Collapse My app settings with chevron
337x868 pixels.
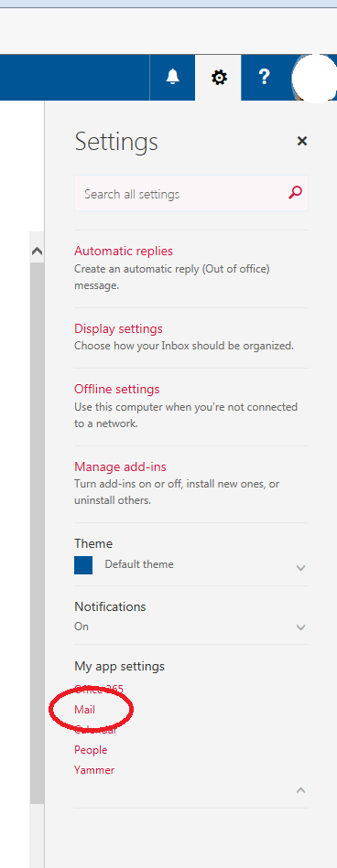301,790
